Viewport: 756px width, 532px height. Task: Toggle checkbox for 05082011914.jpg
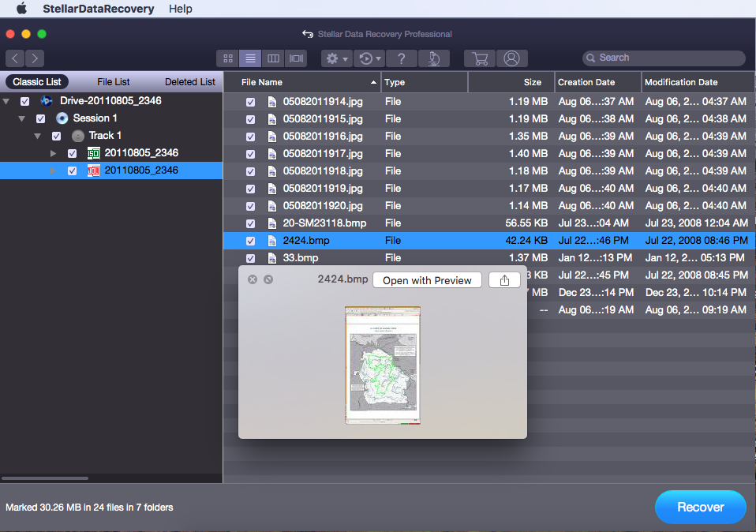coord(250,102)
